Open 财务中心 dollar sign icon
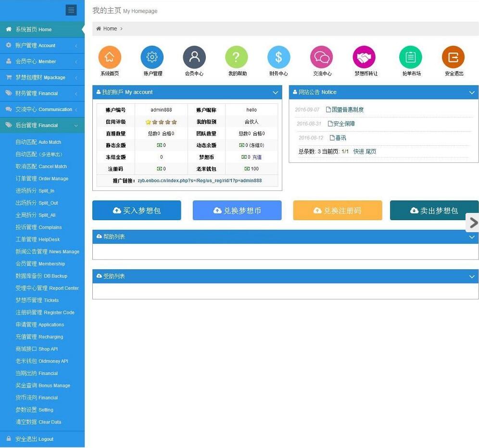479x448 pixels. click(278, 58)
